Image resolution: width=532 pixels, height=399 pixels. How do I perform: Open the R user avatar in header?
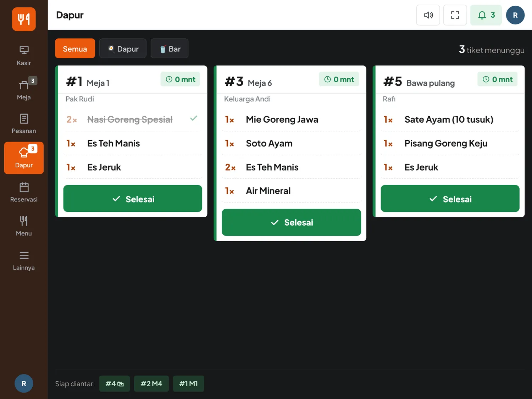(x=515, y=15)
